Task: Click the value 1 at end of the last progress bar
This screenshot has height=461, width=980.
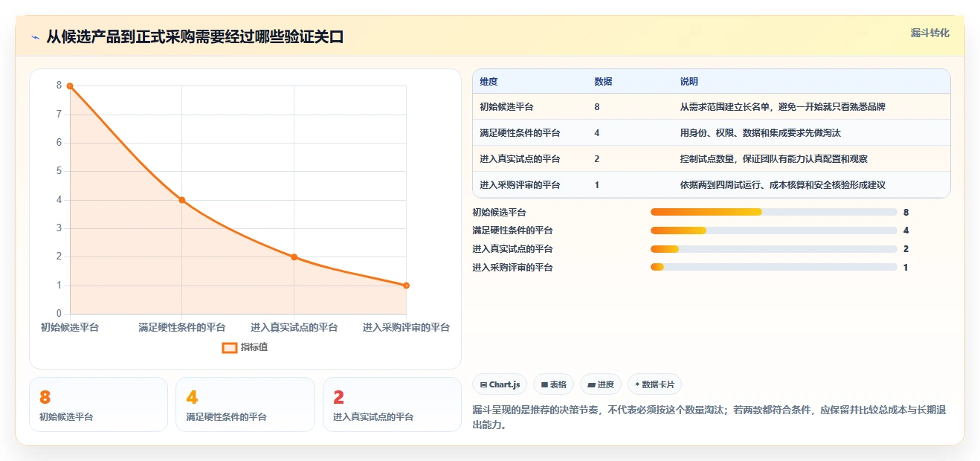Action: click(906, 268)
